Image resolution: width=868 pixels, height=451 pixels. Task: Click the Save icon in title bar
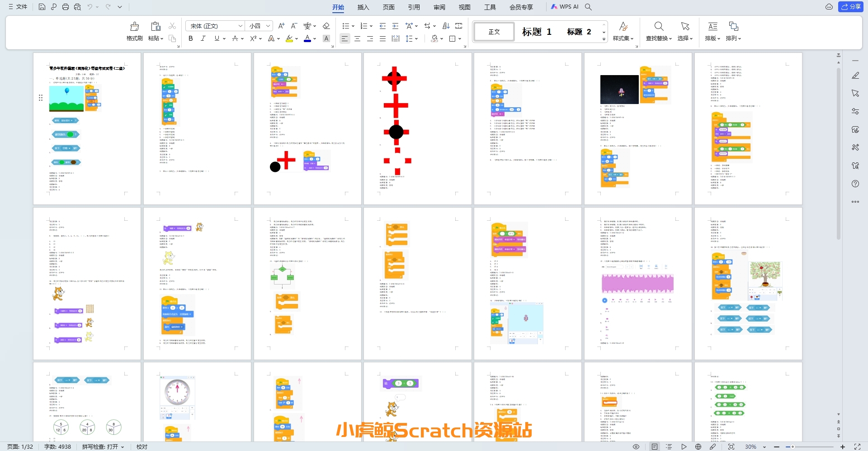coord(42,7)
